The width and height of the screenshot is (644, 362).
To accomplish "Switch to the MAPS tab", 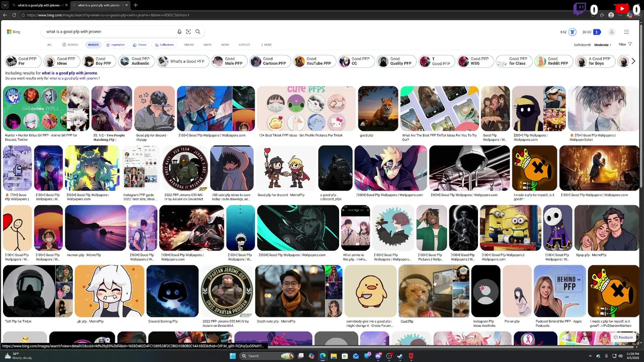I will tap(207, 45).
